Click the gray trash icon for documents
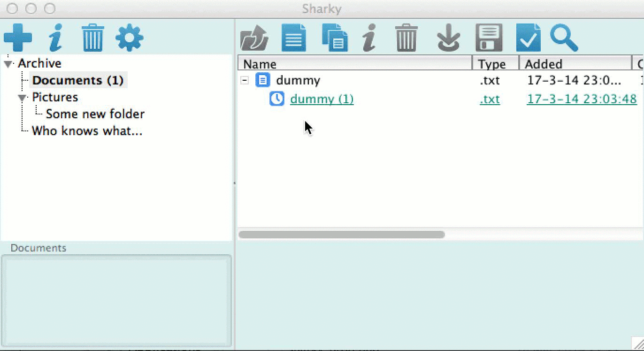Screen dimensions: 644x351 pos(406,38)
